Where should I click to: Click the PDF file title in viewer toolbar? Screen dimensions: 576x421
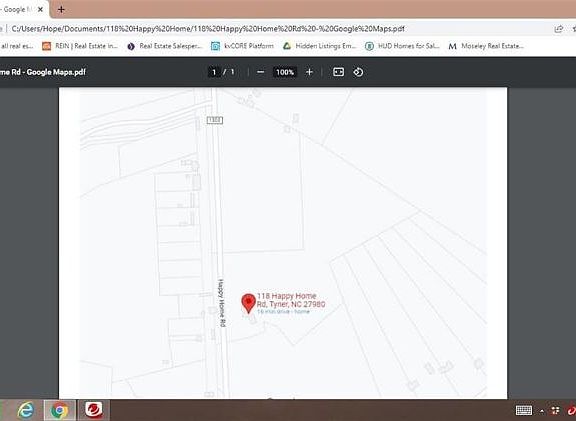(43, 72)
